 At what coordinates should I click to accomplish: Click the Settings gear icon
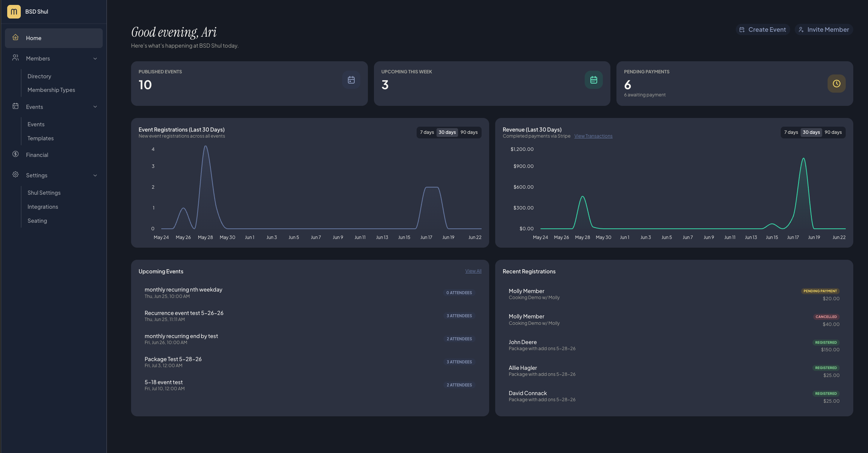(x=15, y=175)
